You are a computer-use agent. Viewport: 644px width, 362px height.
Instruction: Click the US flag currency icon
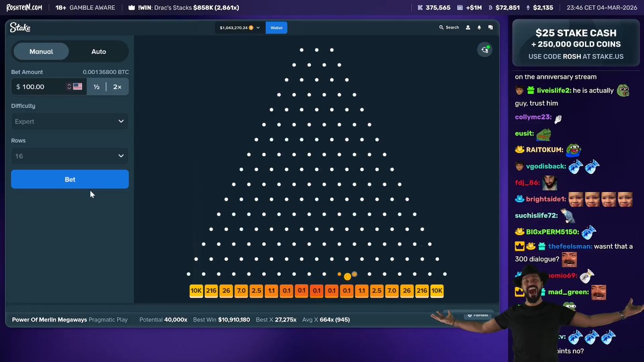click(x=78, y=86)
